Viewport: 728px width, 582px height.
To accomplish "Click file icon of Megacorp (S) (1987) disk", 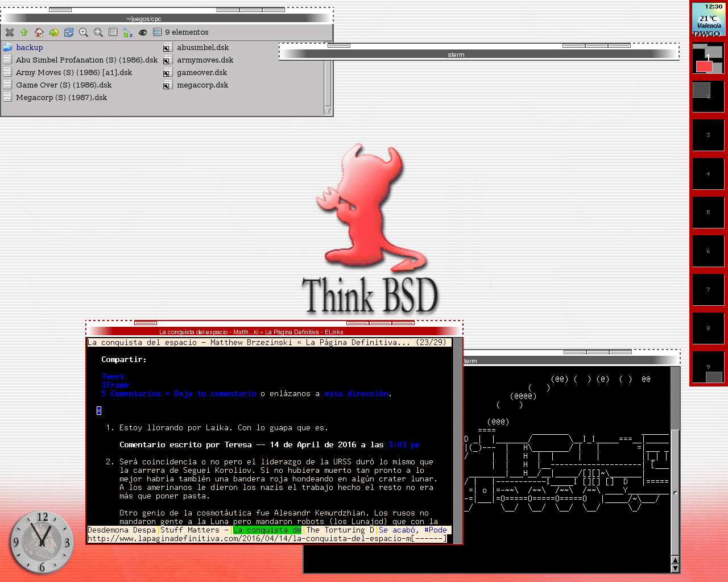I will [x=7, y=97].
